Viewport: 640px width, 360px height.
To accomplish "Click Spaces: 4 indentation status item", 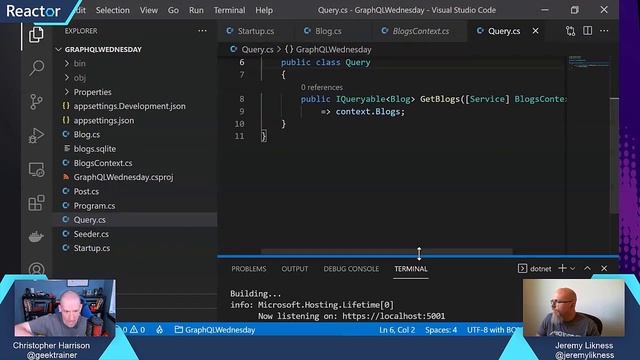I will coord(441,330).
